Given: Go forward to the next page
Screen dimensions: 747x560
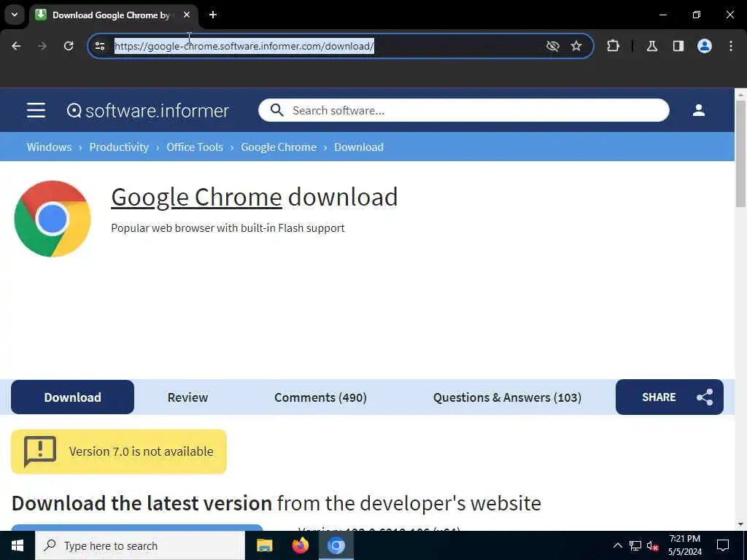Looking at the screenshot, I should click(x=42, y=46).
